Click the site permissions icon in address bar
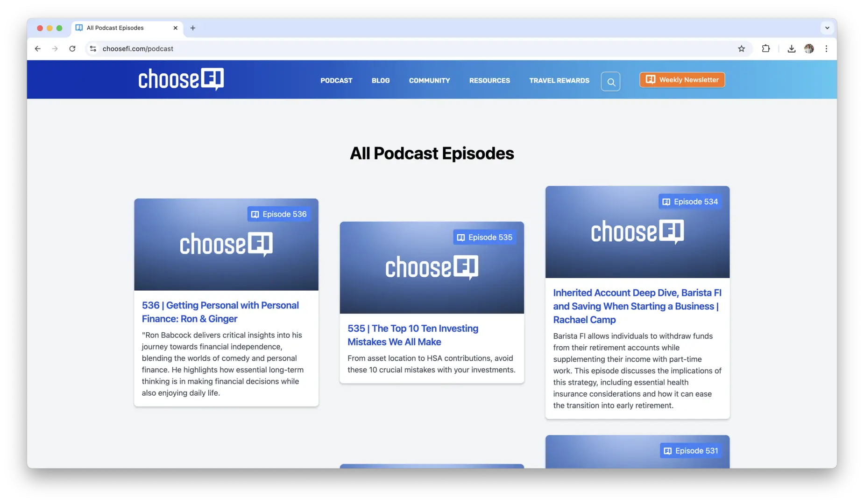The width and height of the screenshot is (864, 504). (93, 49)
